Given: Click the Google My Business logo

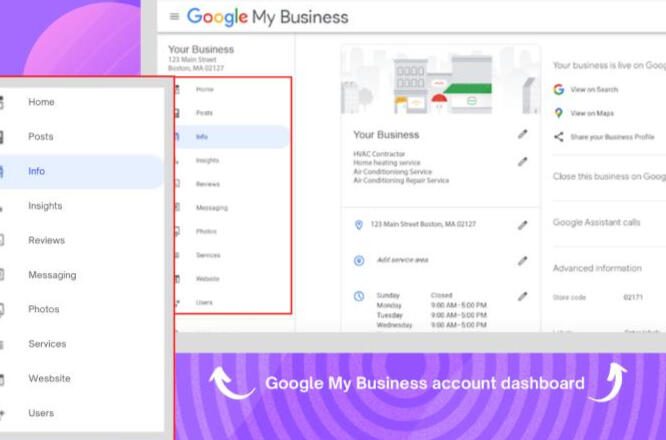Looking at the screenshot, I should [x=268, y=17].
